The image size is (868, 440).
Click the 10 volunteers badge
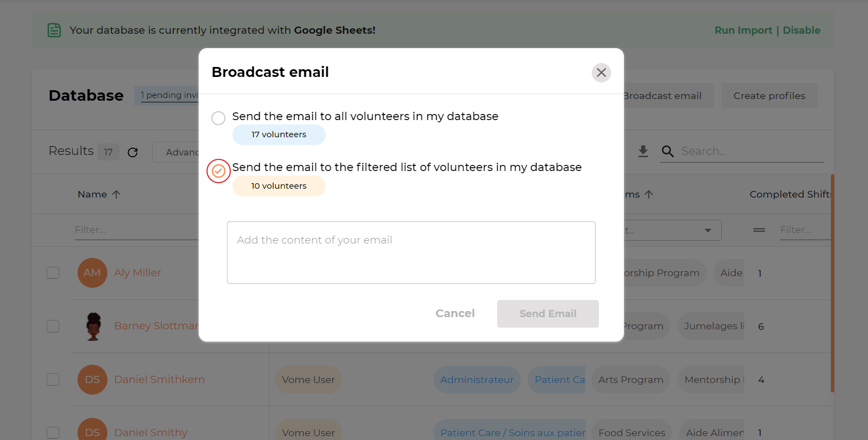coord(279,186)
